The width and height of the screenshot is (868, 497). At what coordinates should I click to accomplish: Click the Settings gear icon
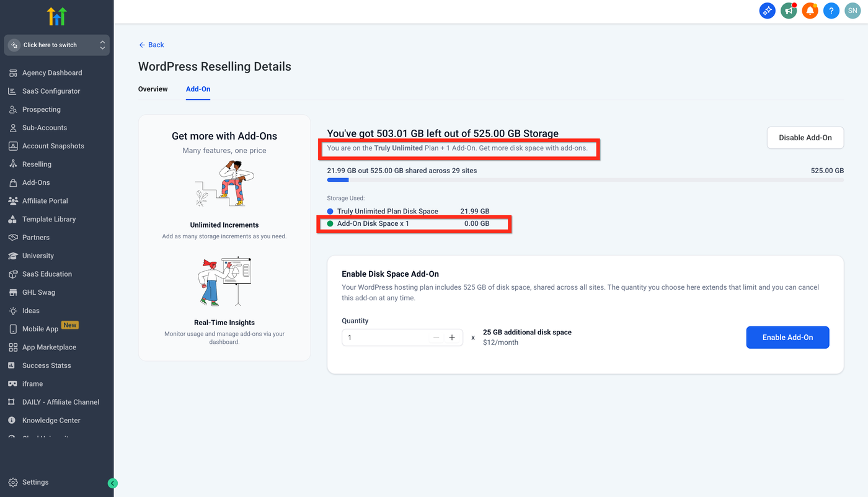click(13, 482)
